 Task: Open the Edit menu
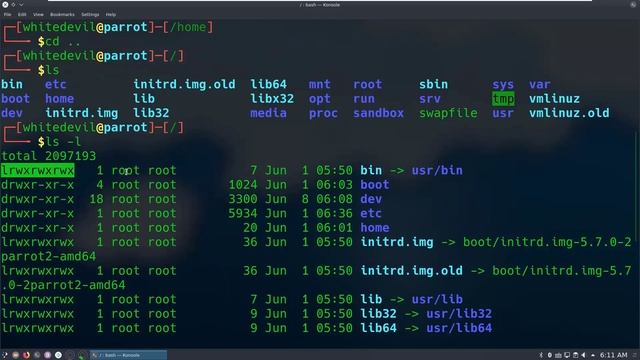22,14
